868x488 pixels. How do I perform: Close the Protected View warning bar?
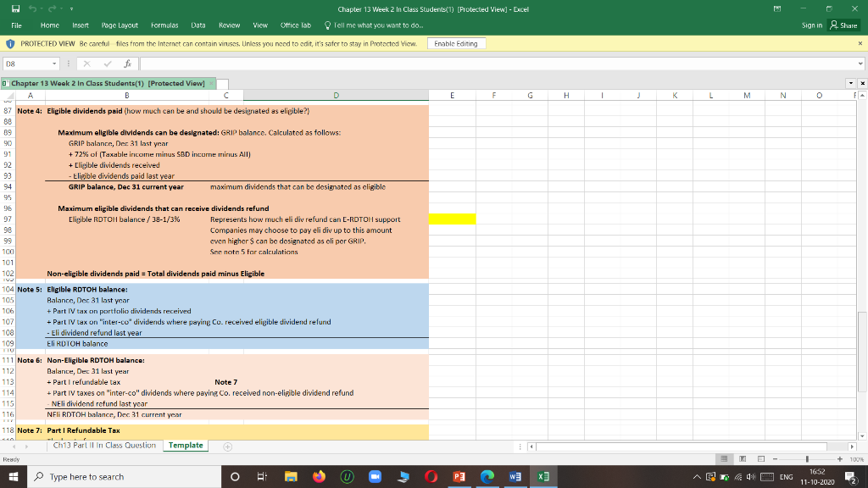coord(860,43)
